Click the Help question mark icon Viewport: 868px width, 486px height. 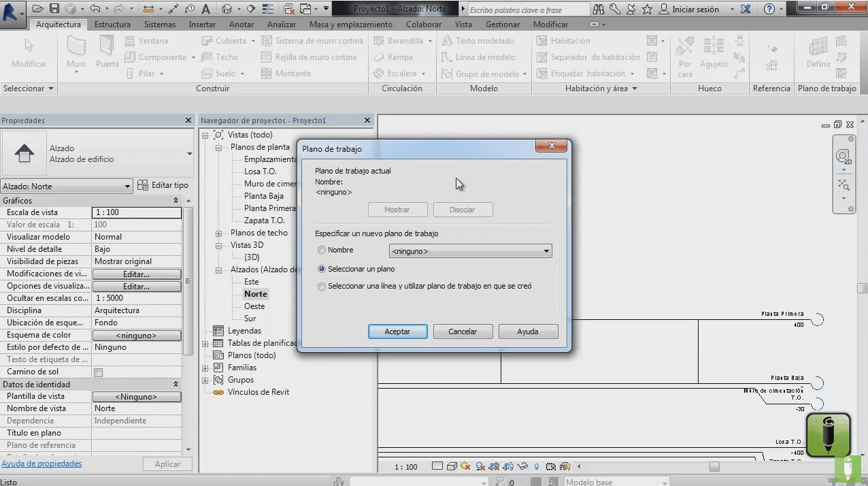pos(769,10)
